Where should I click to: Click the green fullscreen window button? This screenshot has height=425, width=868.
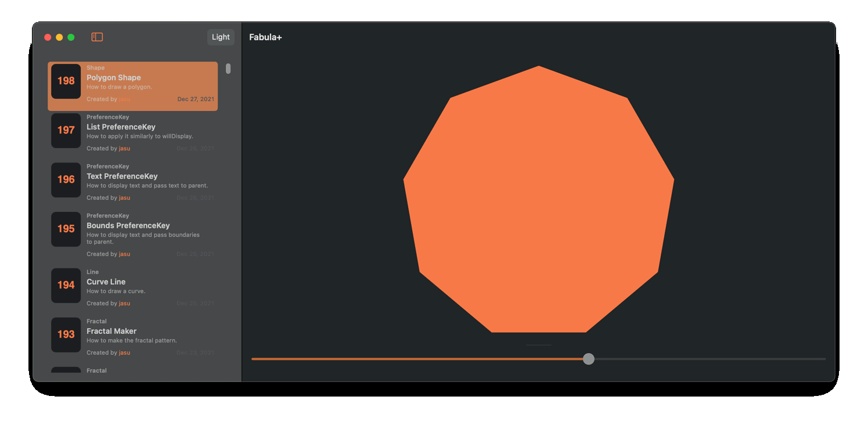pos(71,37)
